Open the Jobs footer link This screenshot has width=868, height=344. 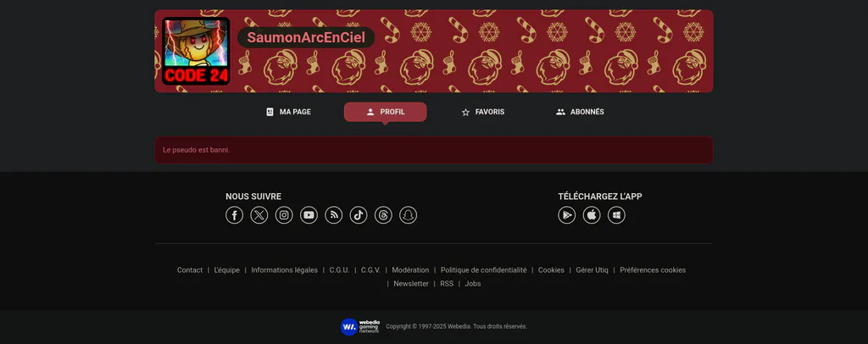point(473,284)
